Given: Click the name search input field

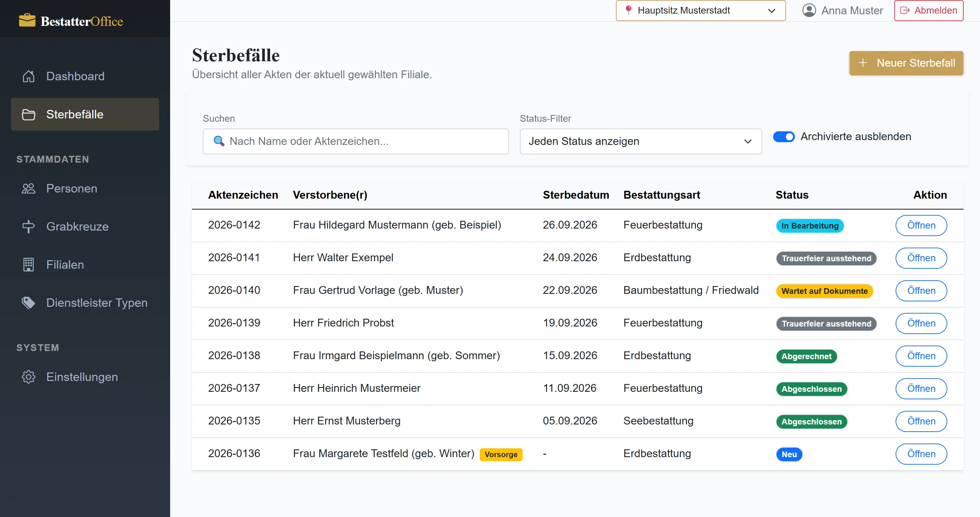Looking at the screenshot, I should pyautogui.click(x=356, y=141).
